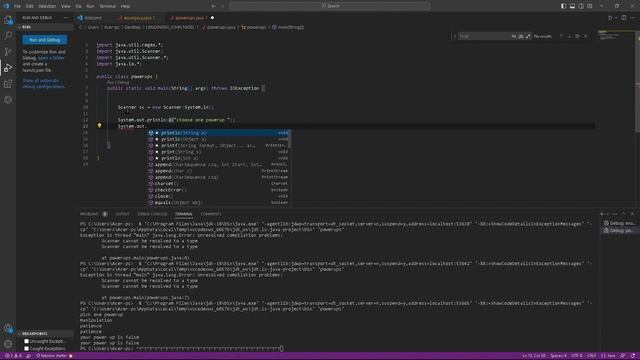
Task: Open the Edit menu
Action: [x=29, y=6]
